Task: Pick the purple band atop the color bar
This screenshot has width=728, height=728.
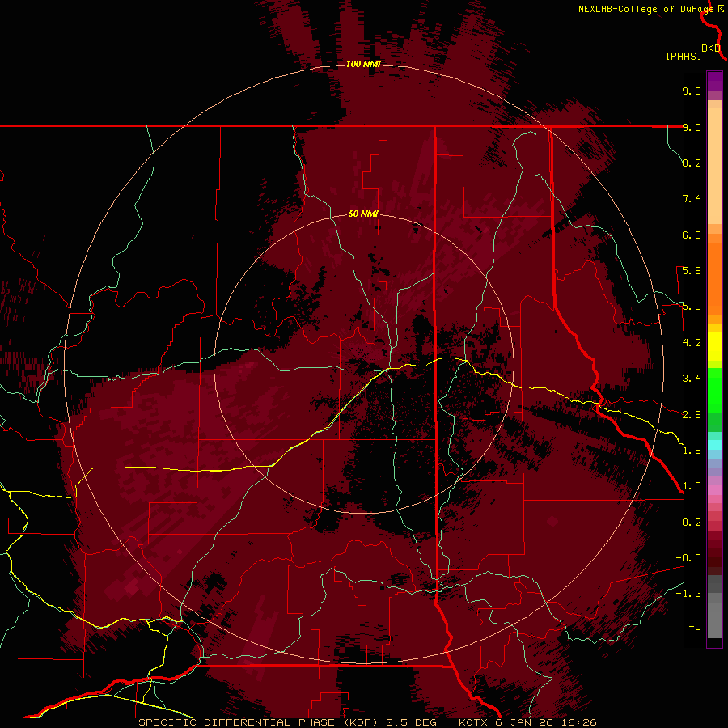Action: [714, 81]
